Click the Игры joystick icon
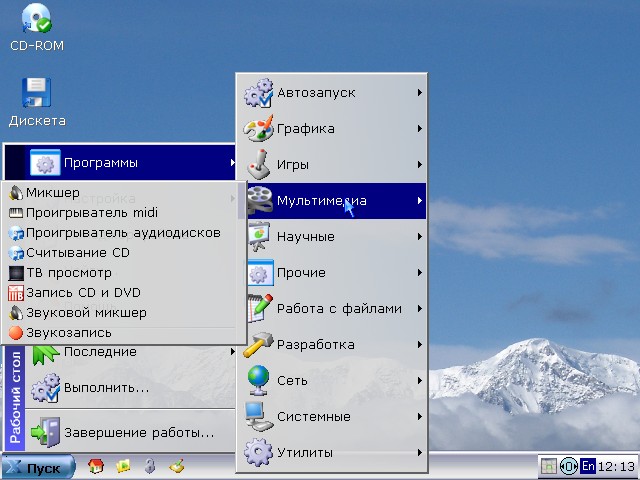 (x=258, y=164)
